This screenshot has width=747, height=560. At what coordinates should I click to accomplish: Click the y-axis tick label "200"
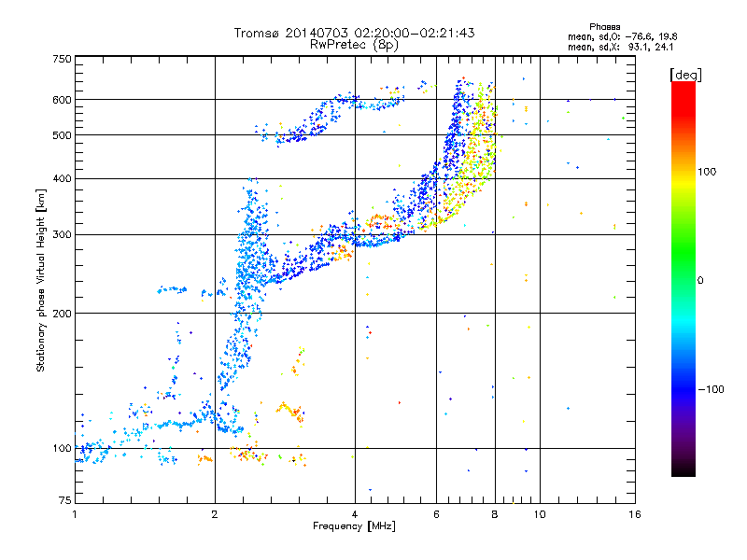[x=63, y=314]
